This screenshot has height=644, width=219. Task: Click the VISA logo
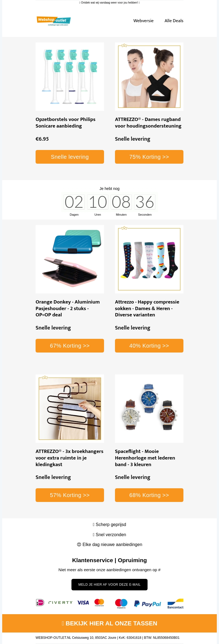[83, 602]
